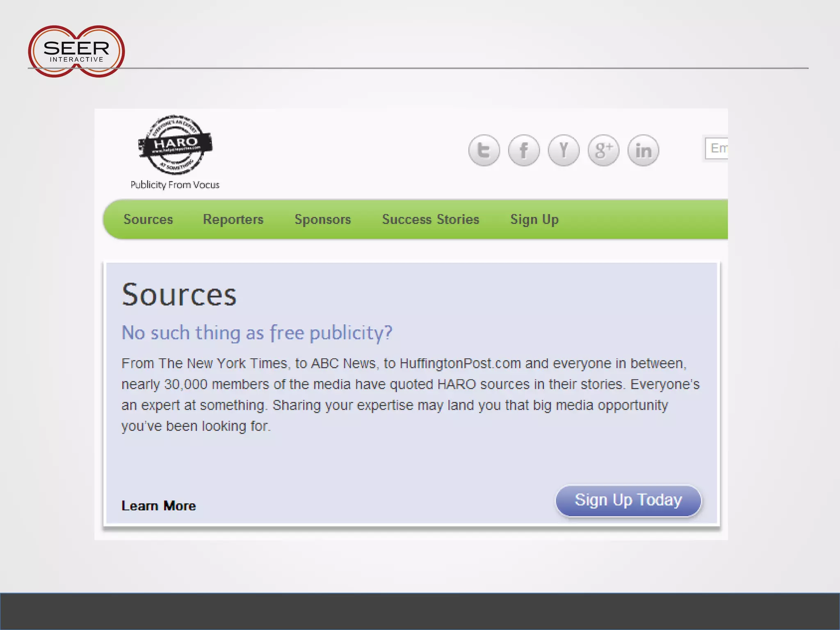
Task: Follow the Learn More link
Action: (159, 506)
